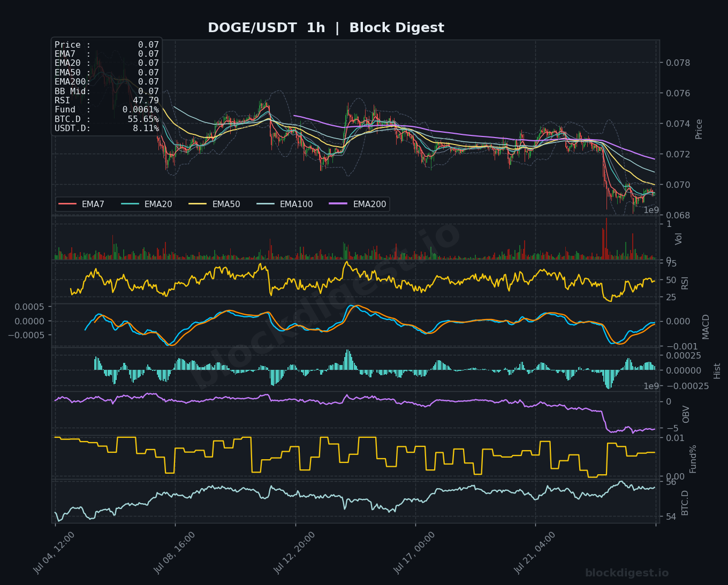Click the yellow EMA50 legend color line

tap(198, 204)
